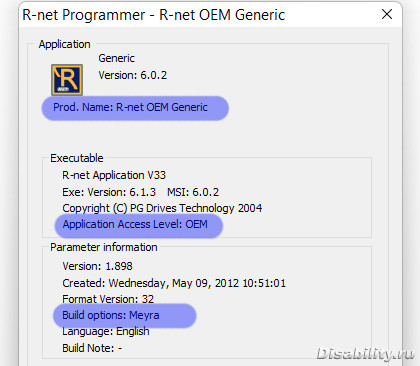
Task: Click the 'MSI: 6.0.2' value
Action: click(x=193, y=192)
